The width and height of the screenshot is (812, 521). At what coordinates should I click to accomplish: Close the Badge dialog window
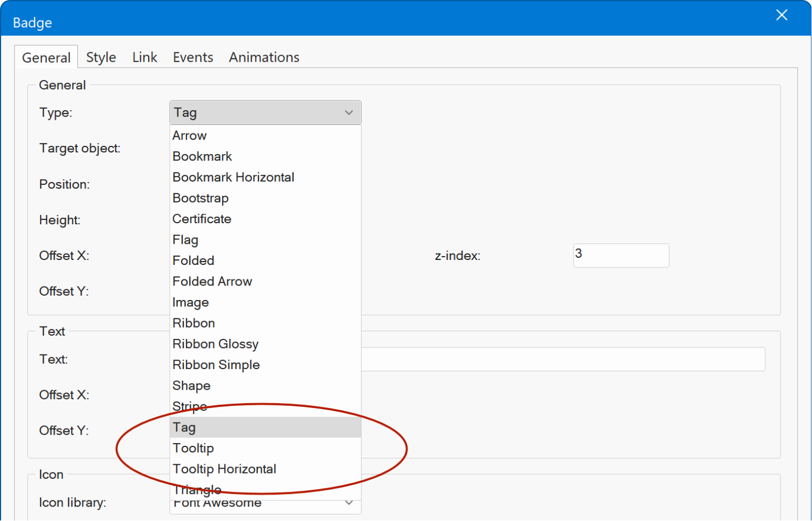781,15
